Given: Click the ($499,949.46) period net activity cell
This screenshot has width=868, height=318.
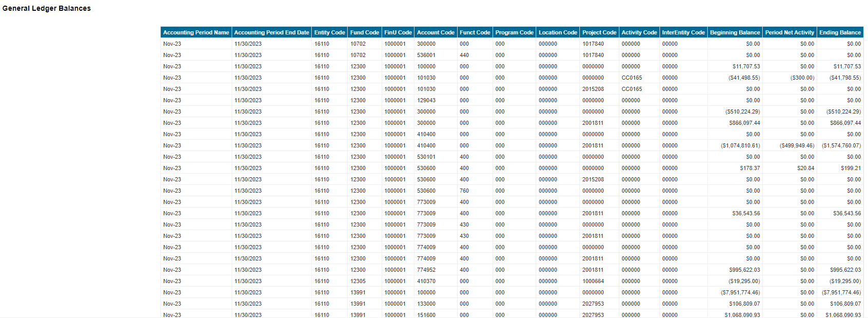Looking at the screenshot, I should click(x=797, y=145).
